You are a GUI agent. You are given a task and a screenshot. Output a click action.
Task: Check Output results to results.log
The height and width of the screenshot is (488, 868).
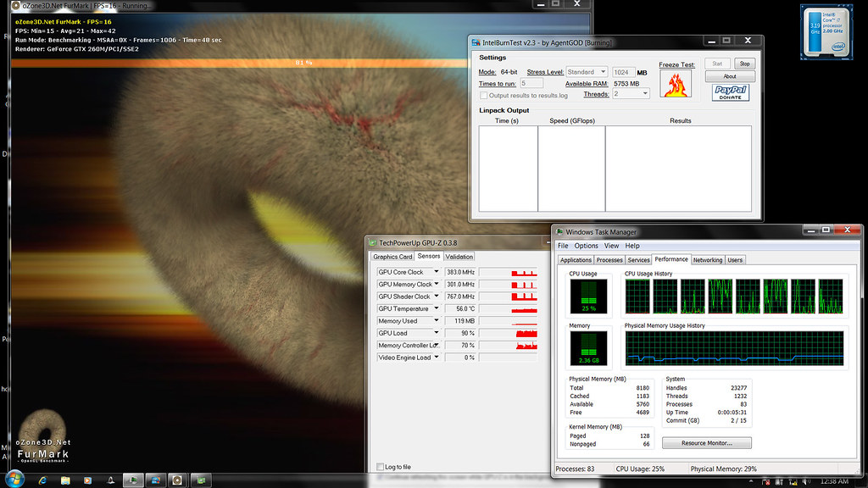point(483,95)
